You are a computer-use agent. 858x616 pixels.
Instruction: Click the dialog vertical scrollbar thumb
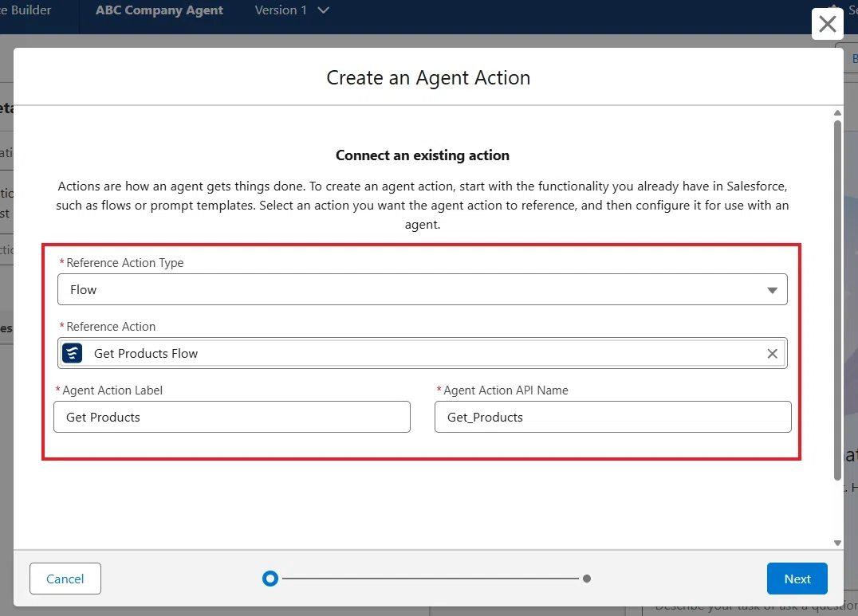837,300
